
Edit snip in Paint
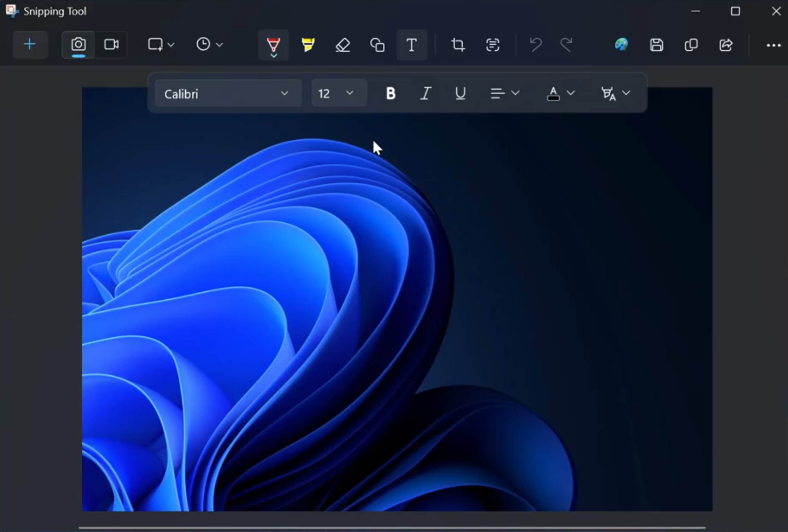coord(621,45)
